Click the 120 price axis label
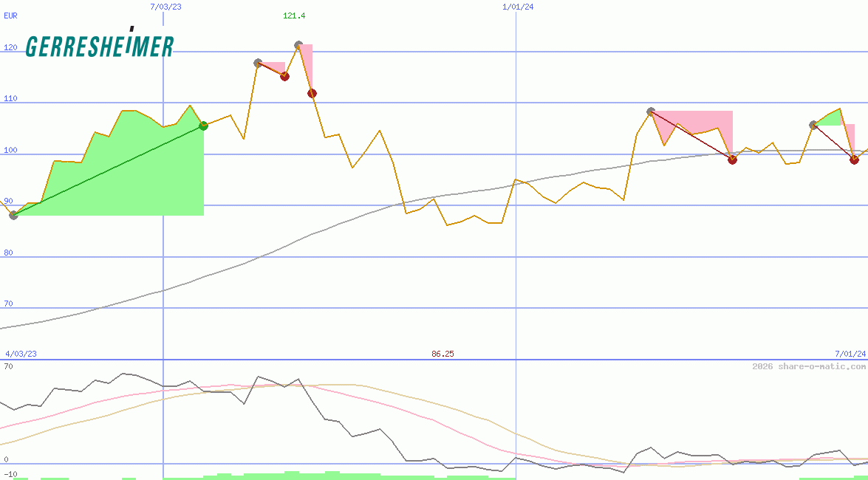 [x=10, y=48]
